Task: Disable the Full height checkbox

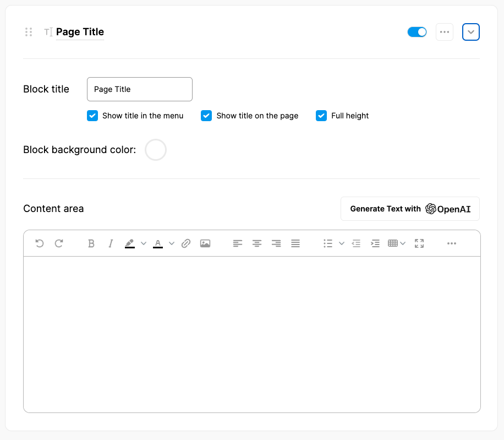Action: coord(321,116)
